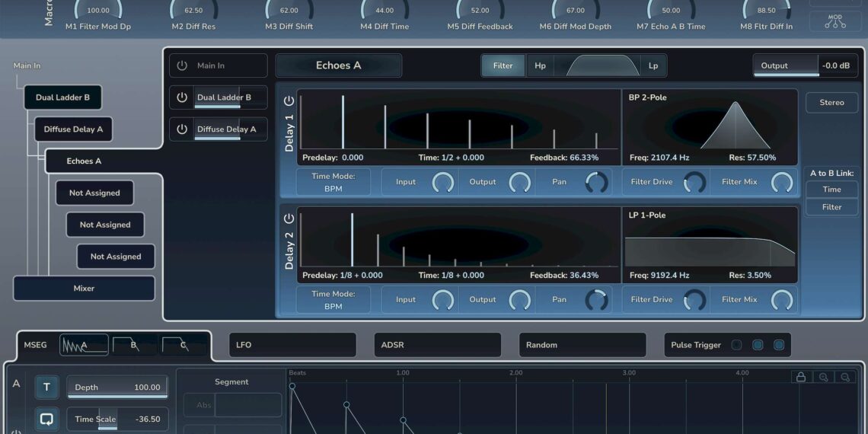Select Diffuse Delay A in routing tree

pos(73,129)
